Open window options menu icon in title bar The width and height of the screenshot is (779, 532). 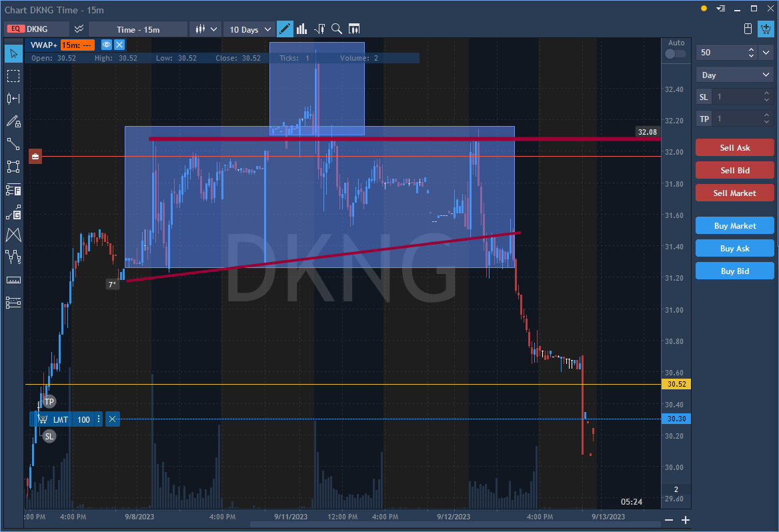[720, 9]
